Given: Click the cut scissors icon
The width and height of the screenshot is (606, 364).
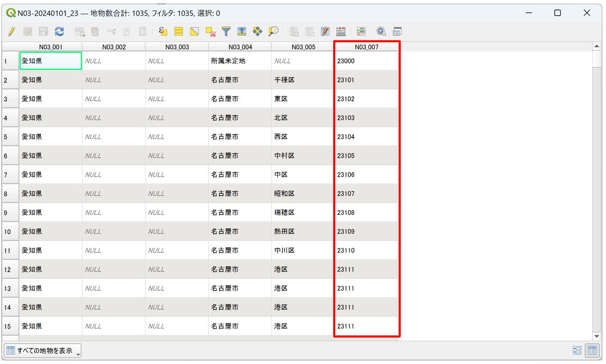Looking at the screenshot, I should tap(111, 31).
